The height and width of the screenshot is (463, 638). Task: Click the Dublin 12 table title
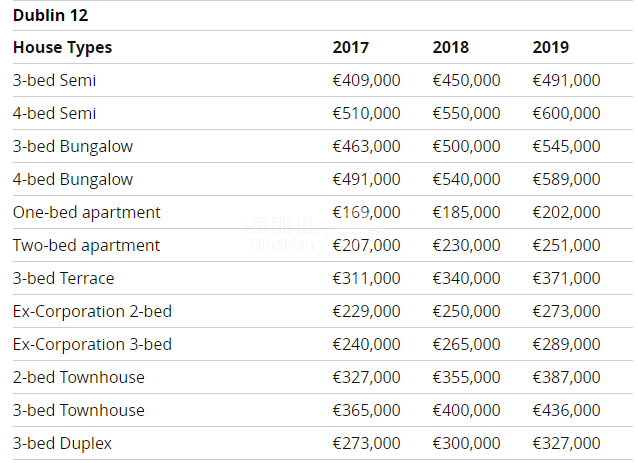(x=50, y=16)
